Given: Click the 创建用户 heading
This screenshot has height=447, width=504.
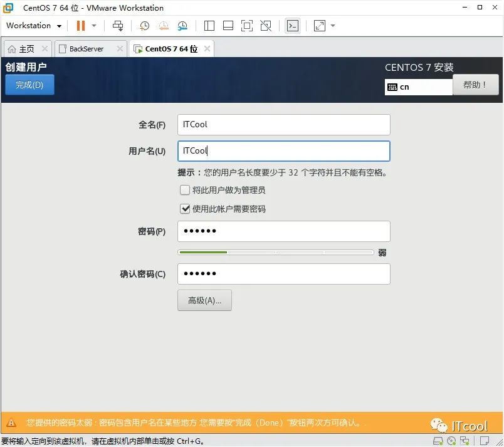Looking at the screenshot, I should (x=26, y=67).
